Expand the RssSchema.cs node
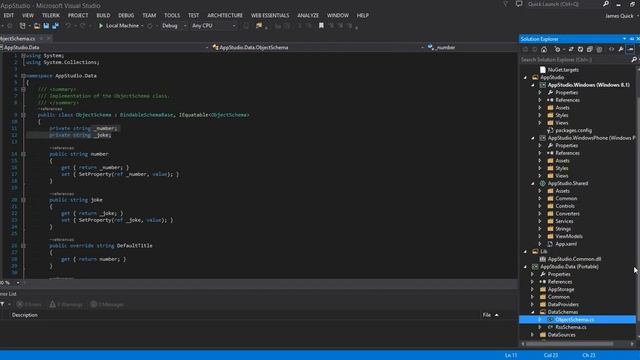640x360 pixels. point(540,327)
